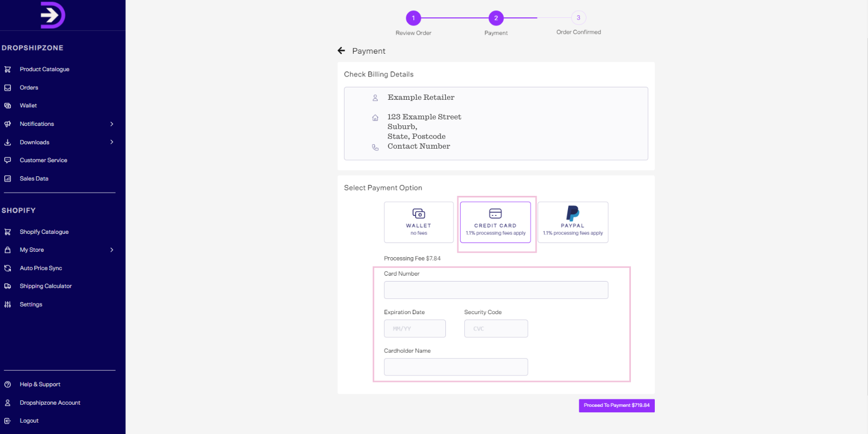The height and width of the screenshot is (434, 868).
Task: Click '123 Example Street' address line
Action: pos(424,117)
